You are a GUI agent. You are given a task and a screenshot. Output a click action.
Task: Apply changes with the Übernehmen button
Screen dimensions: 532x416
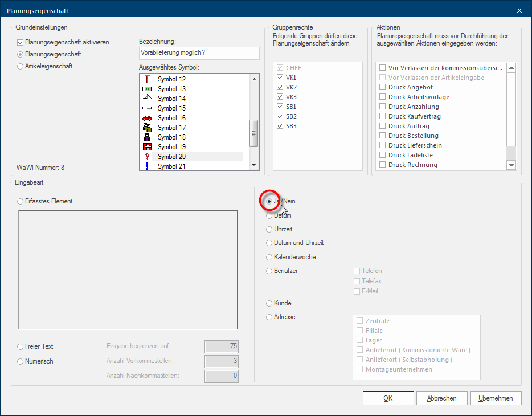[496, 398]
